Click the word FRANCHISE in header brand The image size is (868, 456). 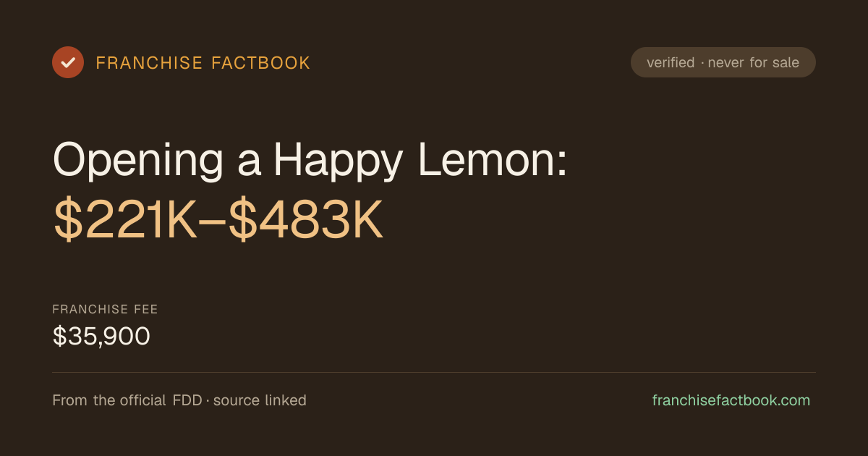click(150, 63)
